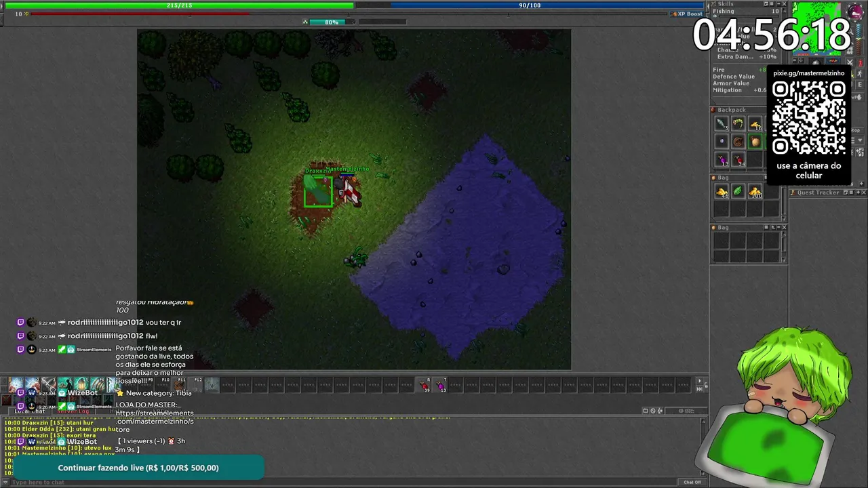This screenshot has width=868, height=488.
Task: Use the purple potion stack of 13
Action: pyautogui.click(x=722, y=159)
